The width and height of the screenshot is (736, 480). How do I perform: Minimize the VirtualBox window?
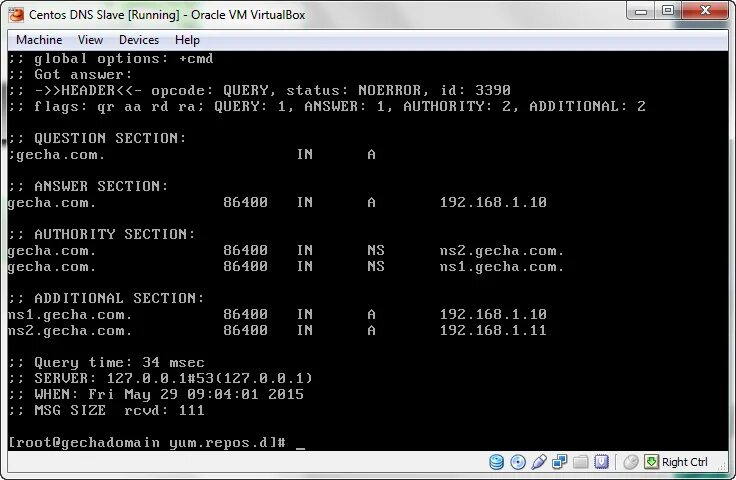(641, 11)
